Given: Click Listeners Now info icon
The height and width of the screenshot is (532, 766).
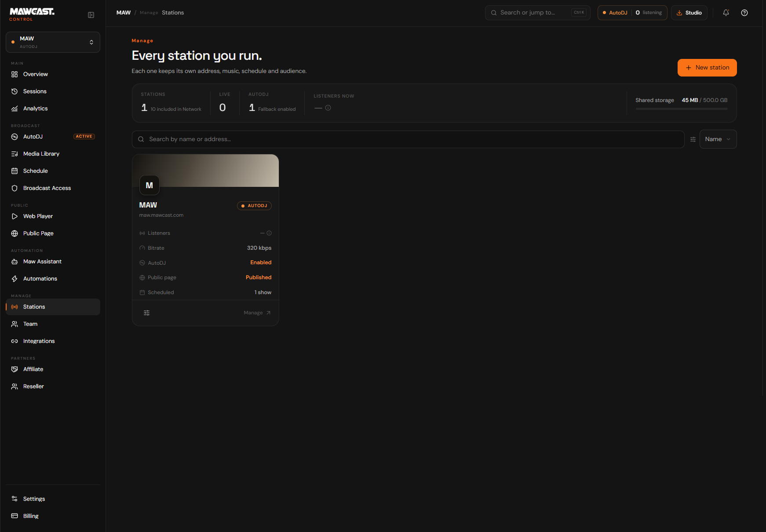Looking at the screenshot, I should (328, 108).
